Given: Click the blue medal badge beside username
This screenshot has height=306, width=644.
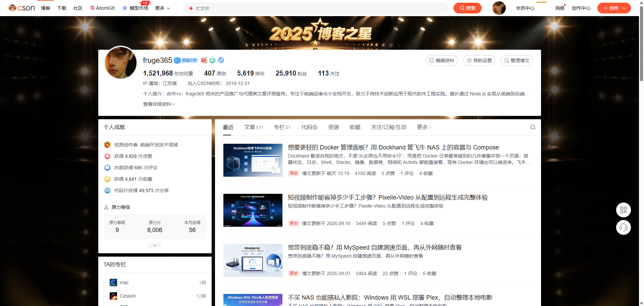Looking at the screenshot, I should 221,60.
